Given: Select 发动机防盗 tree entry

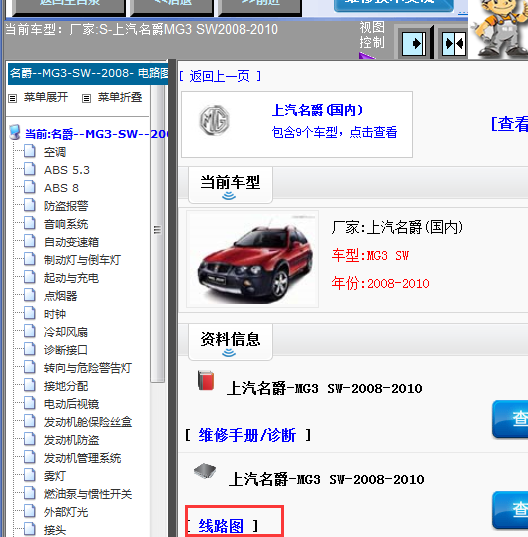Looking at the screenshot, I should 71,440.
